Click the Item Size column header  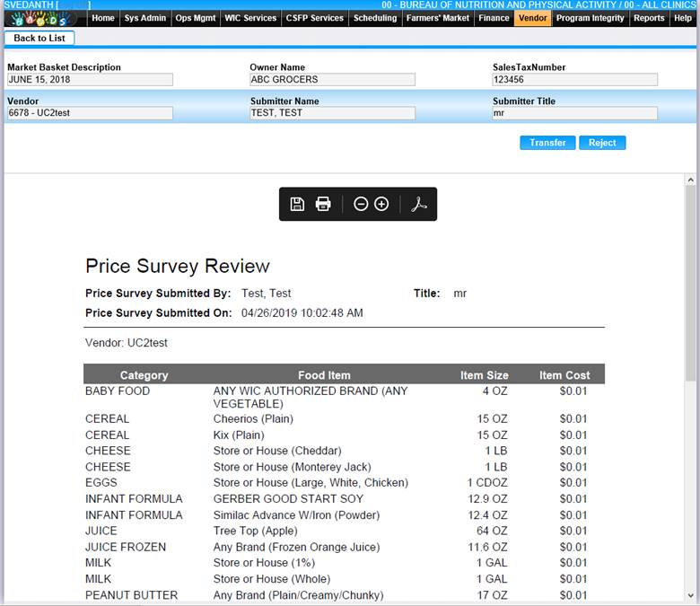485,375
